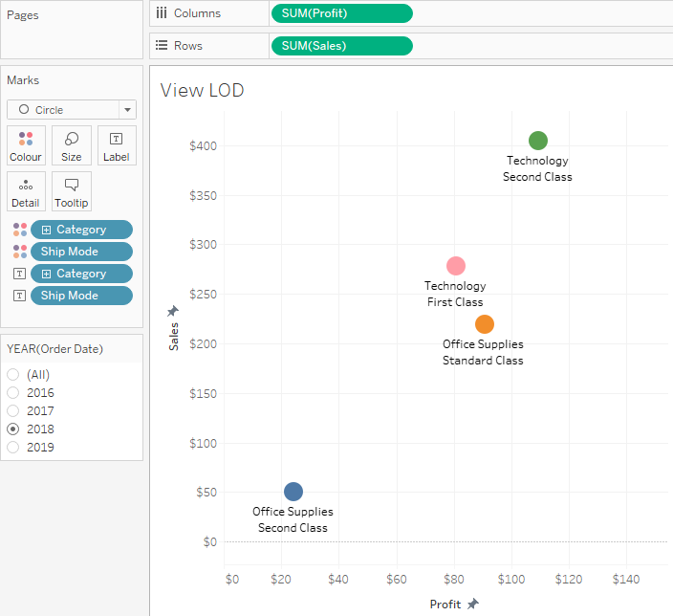Image resolution: width=673 pixels, height=616 pixels.
Task: Select 2019 in the year filter
Action: pos(13,447)
